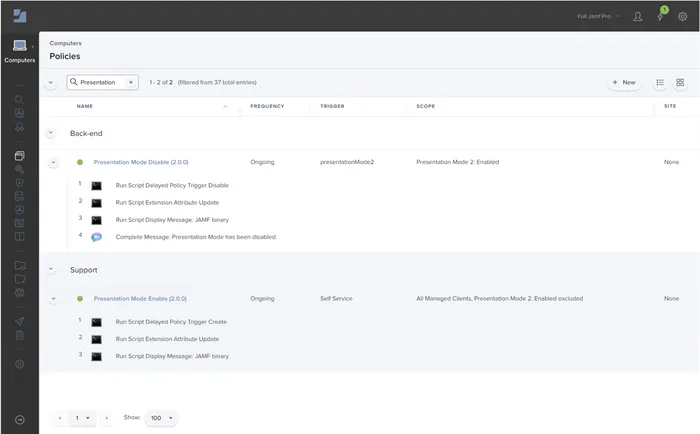
Task: Open Static Computer Groups folder icon
Action: pos(20,279)
